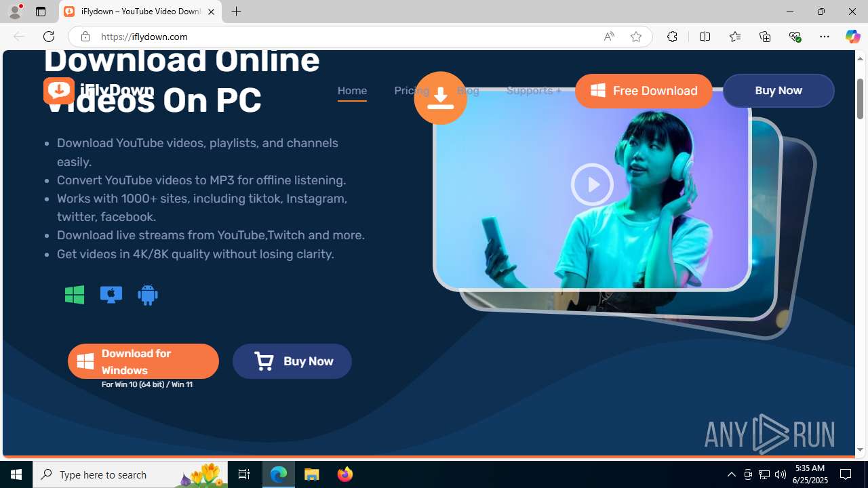Open the Favorites list
The image size is (868, 488).
coord(734,37)
